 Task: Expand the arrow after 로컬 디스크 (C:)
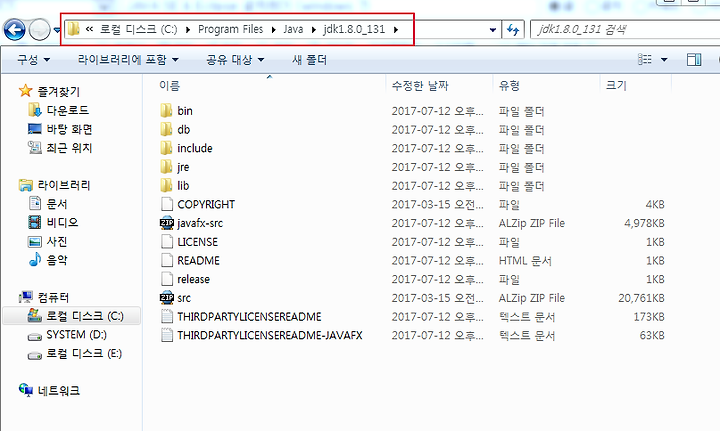(188, 30)
